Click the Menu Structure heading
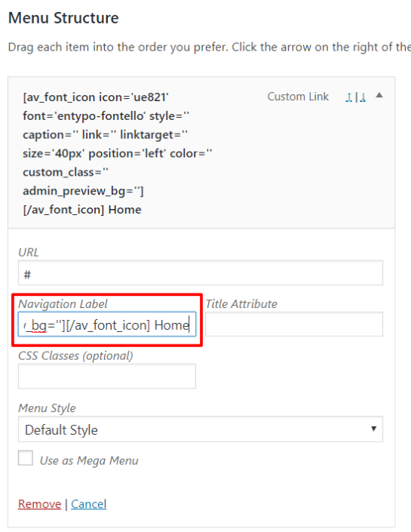 (x=63, y=18)
